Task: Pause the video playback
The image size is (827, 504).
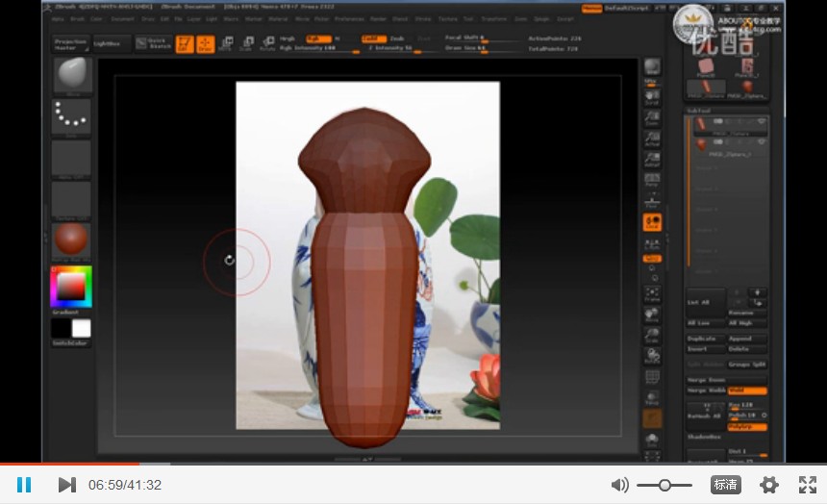Action: (24, 485)
